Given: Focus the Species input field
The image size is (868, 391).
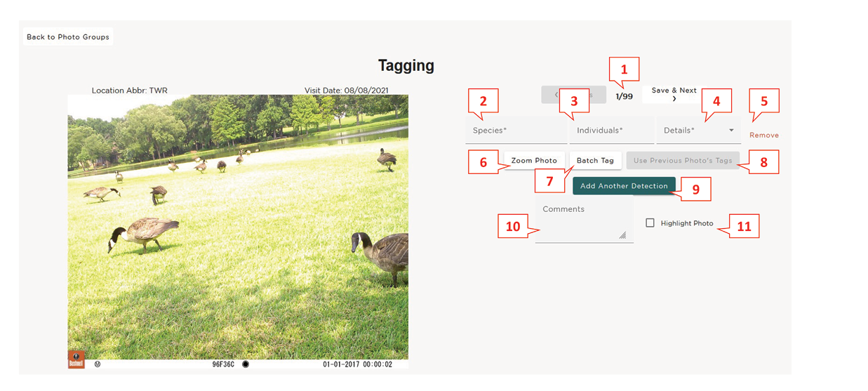Looking at the screenshot, I should tap(516, 131).
